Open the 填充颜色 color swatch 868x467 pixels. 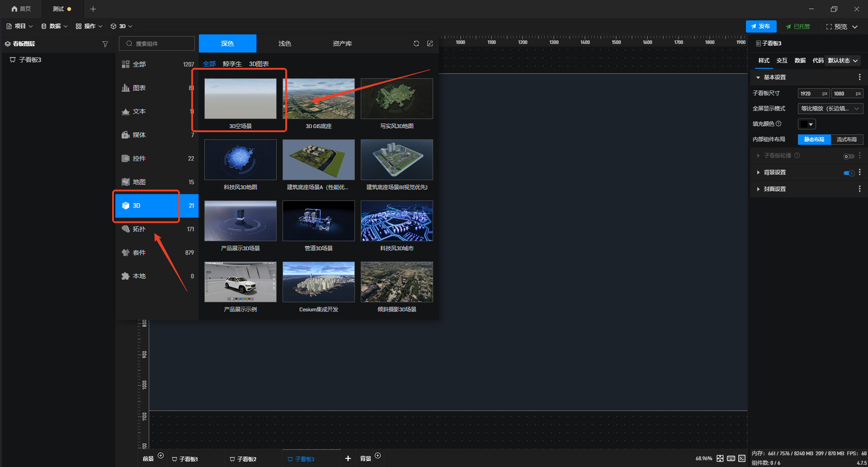(x=807, y=124)
